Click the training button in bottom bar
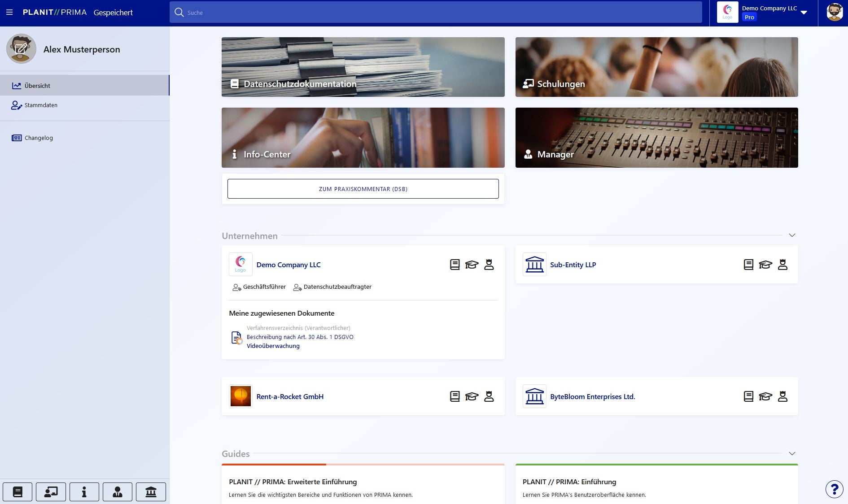 51,492
